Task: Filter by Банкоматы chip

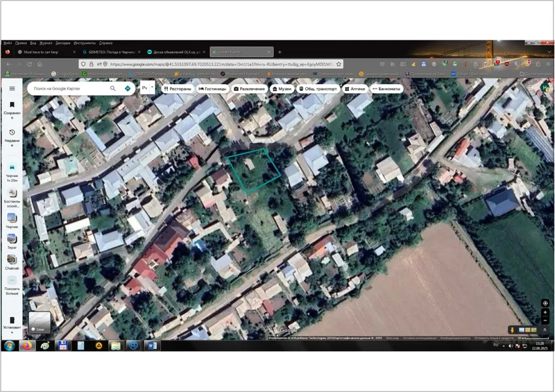Action: 386,89
